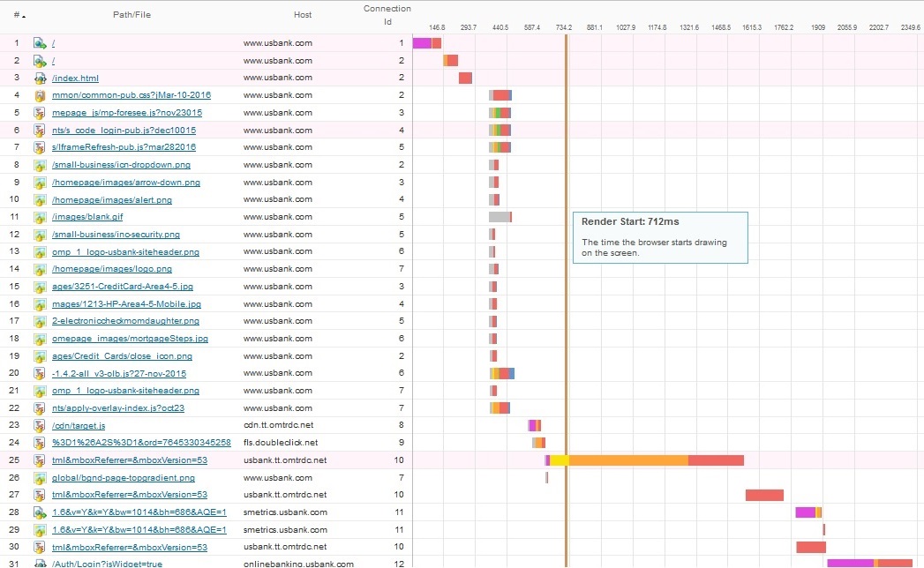
Task: Select the image icon for 1213-HP-Area4-5-Mobile.jpg
Action: (x=40, y=304)
